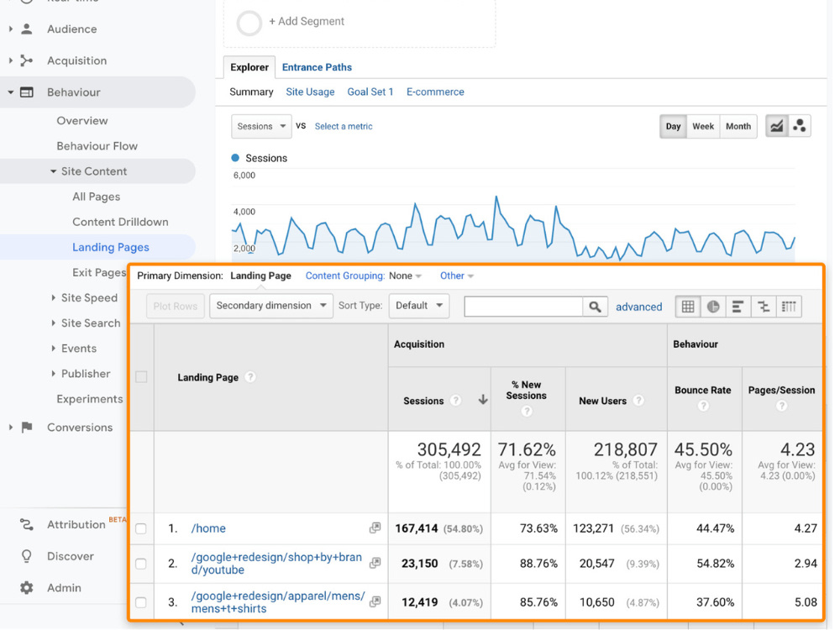840x630 pixels.
Task: Expand the Site Search group
Action: point(53,323)
